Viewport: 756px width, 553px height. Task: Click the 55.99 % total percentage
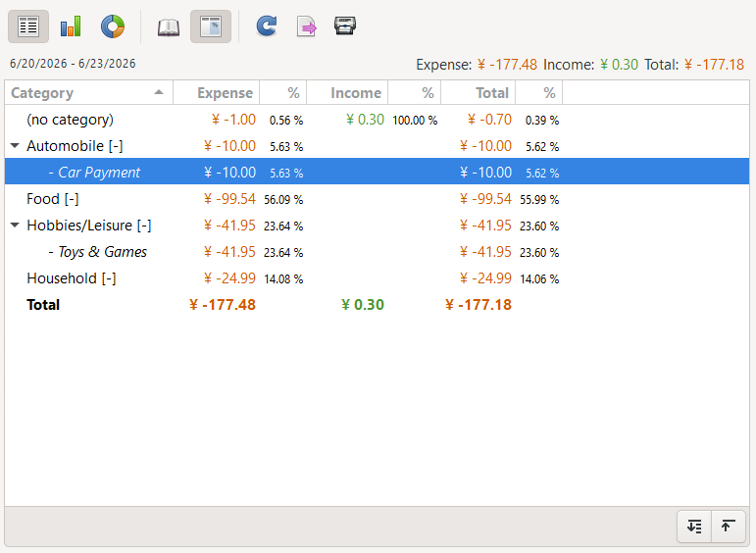(x=539, y=200)
